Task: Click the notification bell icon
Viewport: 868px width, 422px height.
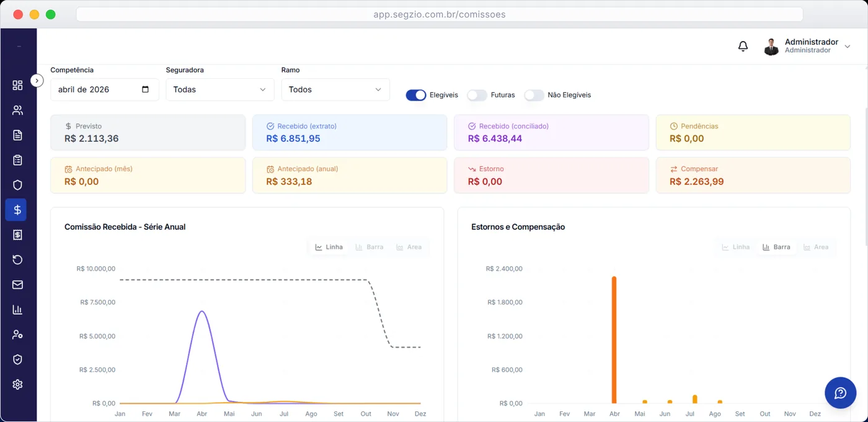Action: click(x=743, y=47)
